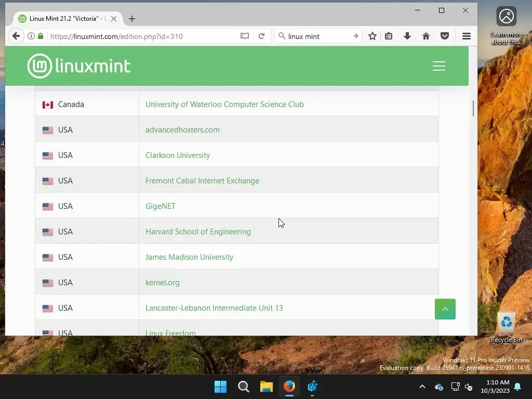This screenshot has width=532, height=399.
Task: Open James Madison University mirror link
Action: (x=189, y=257)
